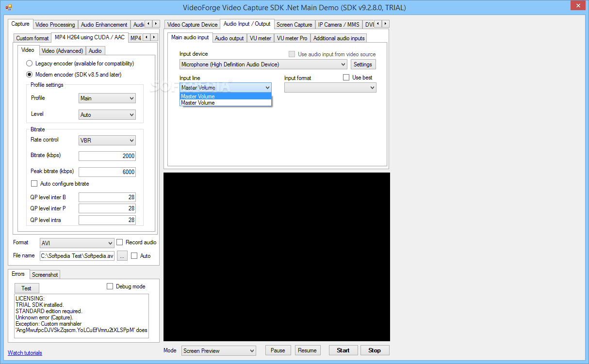Click the application icon in title bar

point(8,7)
